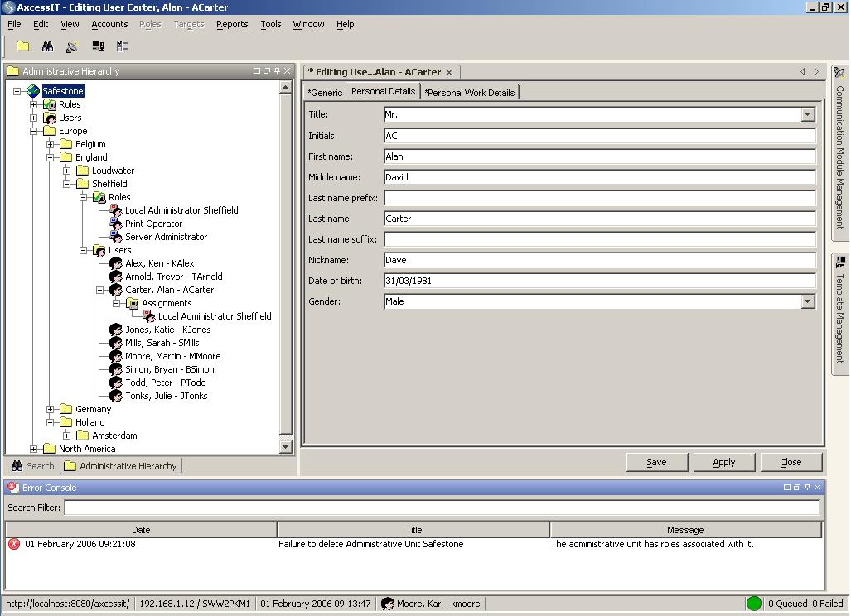
Task: Click the Close button
Action: 791,462
